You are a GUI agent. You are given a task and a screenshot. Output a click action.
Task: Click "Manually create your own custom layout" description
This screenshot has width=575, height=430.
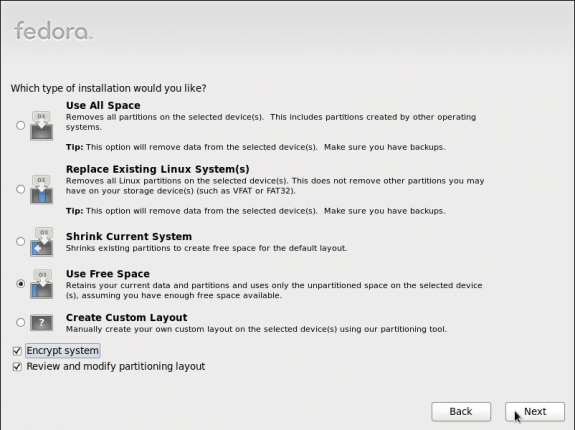point(256,329)
